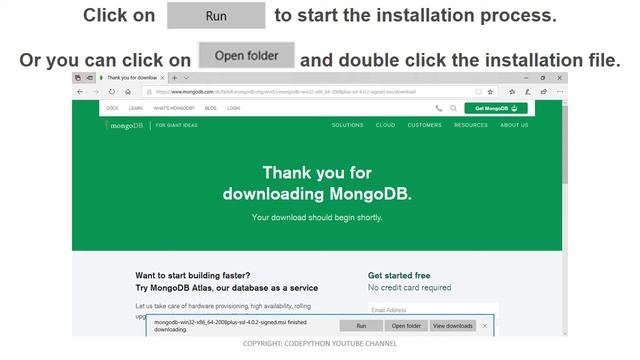This screenshot has height=360, width=640.
Task: Click the phone contact icon
Action: pos(439,108)
